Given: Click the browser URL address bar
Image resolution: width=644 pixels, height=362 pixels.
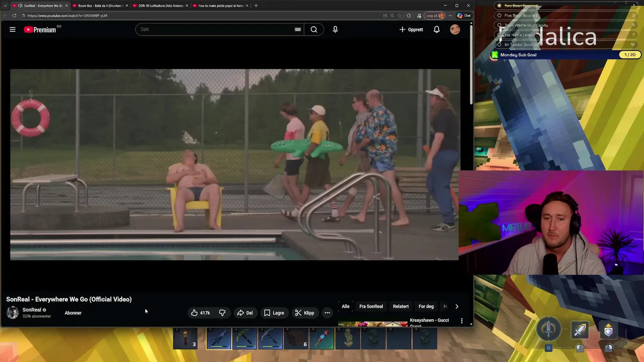Looking at the screenshot, I should pyautogui.click(x=201, y=16).
